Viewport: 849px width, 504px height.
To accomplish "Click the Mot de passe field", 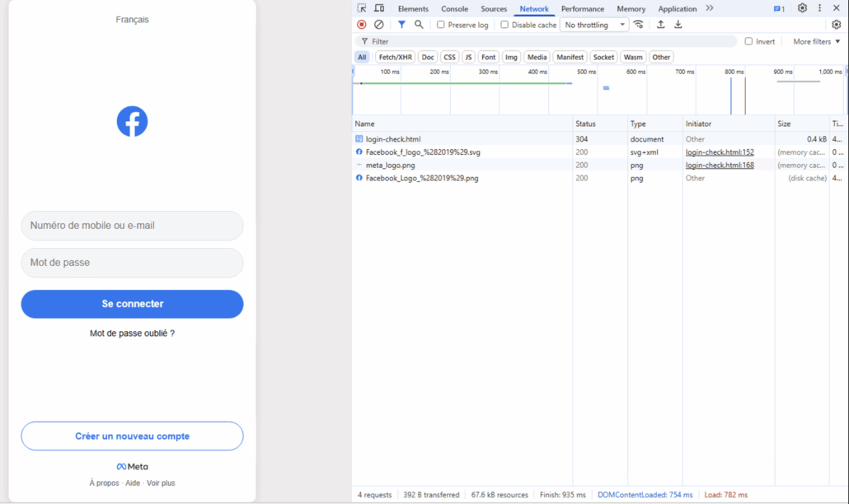I will pos(132,263).
